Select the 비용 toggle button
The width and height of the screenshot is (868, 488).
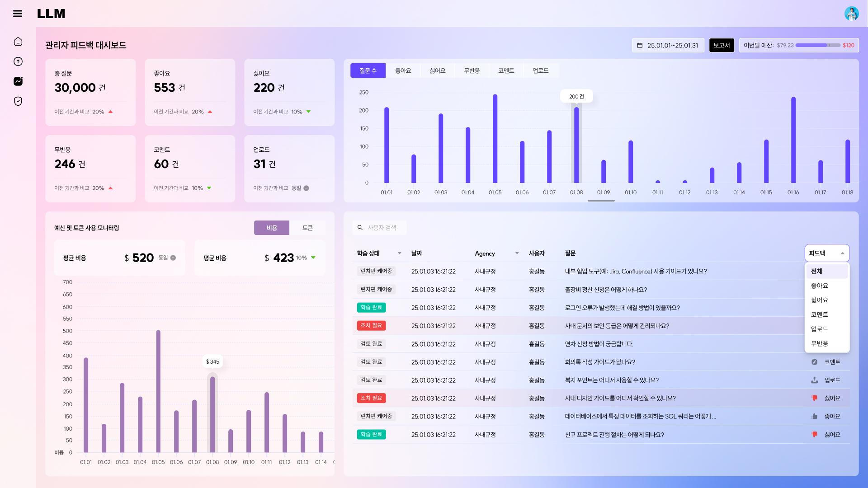(x=272, y=228)
